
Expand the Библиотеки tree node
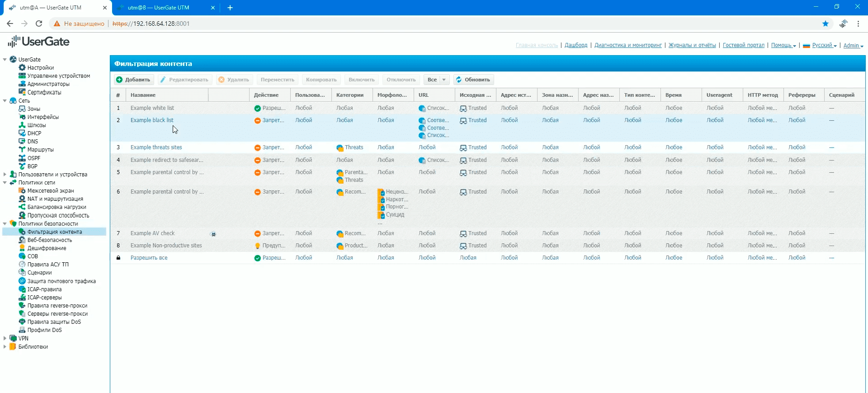(x=5, y=347)
